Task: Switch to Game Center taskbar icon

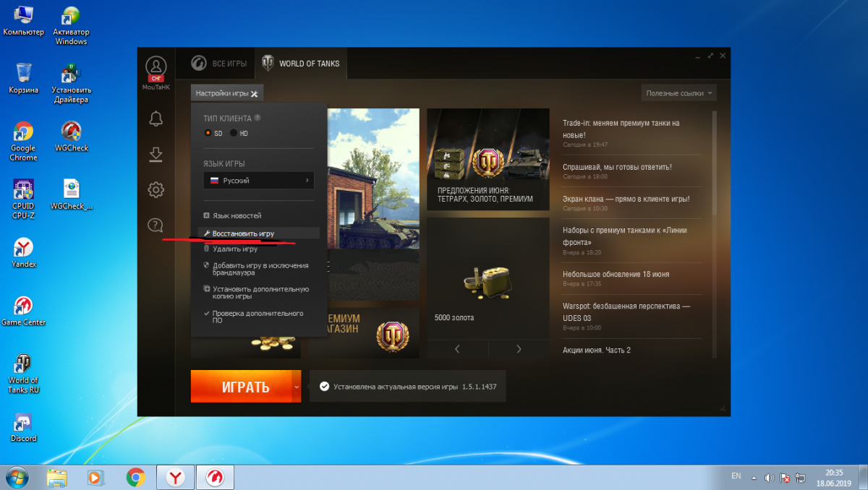Action: coord(215,478)
